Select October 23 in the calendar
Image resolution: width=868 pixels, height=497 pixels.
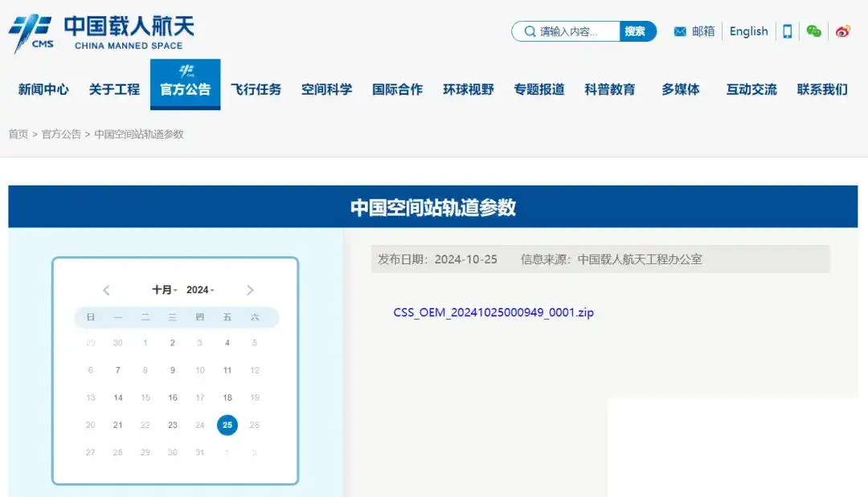[x=173, y=425]
